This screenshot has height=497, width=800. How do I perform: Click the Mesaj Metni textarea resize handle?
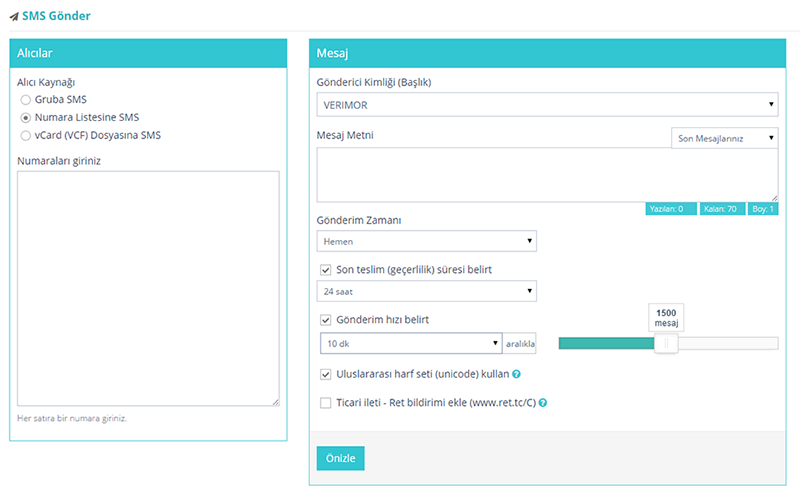click(x=774, y=198)
